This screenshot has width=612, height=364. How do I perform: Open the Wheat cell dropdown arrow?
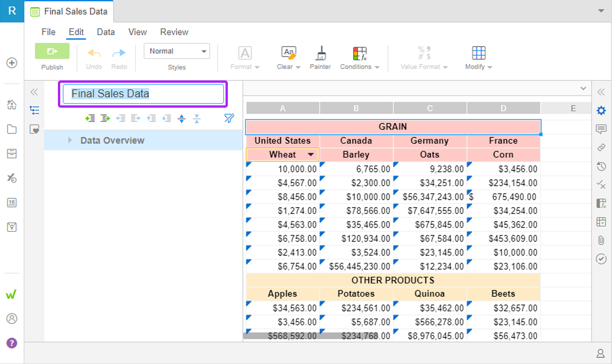(311, 155)
